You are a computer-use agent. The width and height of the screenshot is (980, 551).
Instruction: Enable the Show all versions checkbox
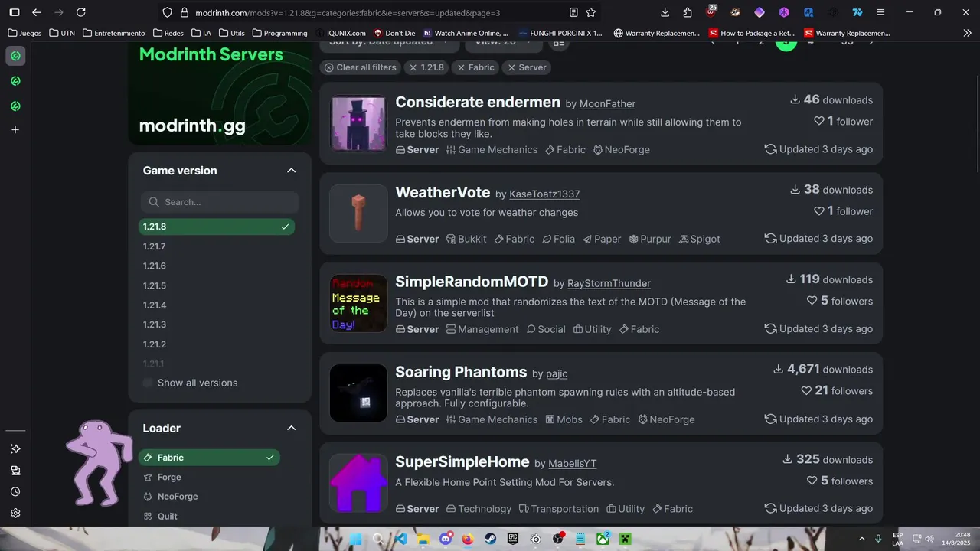[148, 383]
